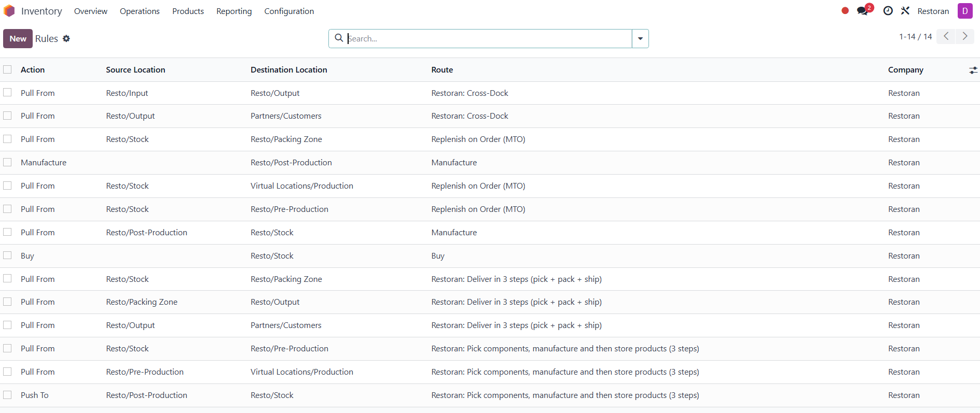Open the Operations menu
The height and width of the screenshot is (413, 980).
[140, 11]
